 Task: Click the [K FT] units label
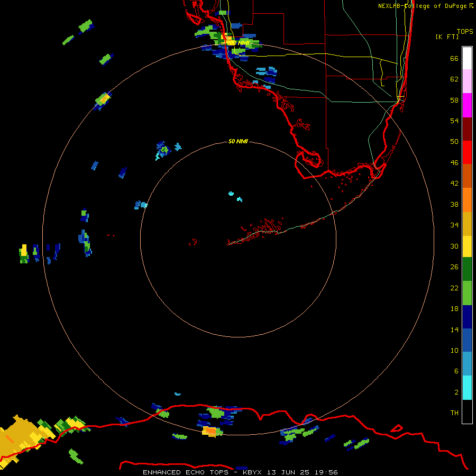(447, 36)
